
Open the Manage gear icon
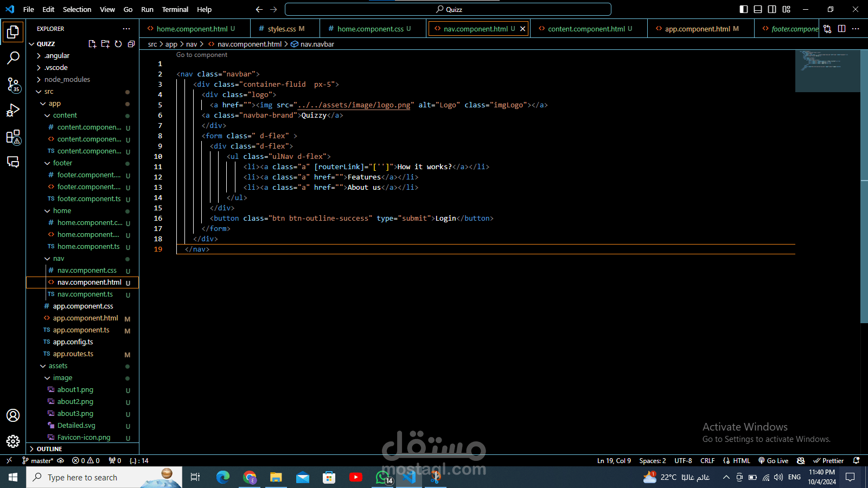(13, 441)
